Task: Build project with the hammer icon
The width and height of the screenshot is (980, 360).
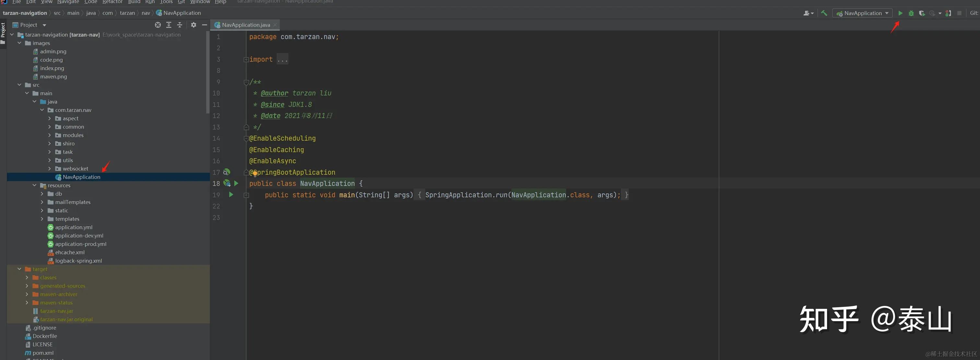Action: (824, 13)
